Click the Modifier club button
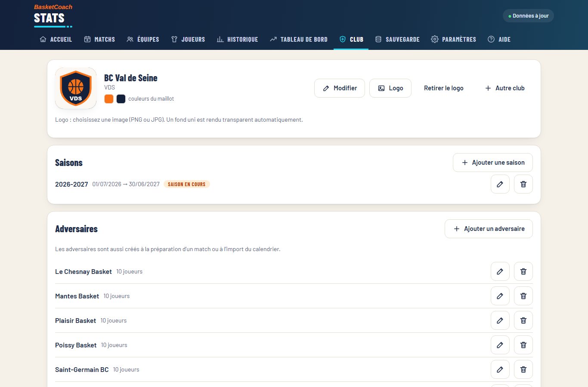The image size is (588, 387). 340,88
